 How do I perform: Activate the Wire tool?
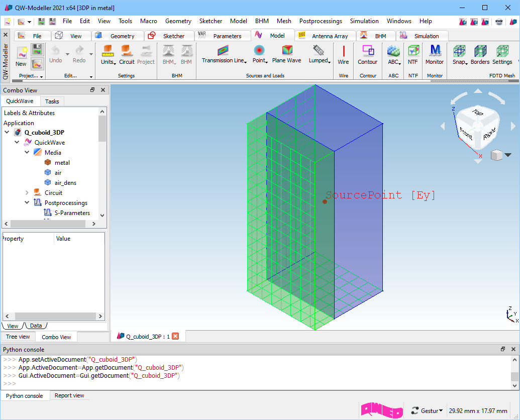(x=343, y=55)
